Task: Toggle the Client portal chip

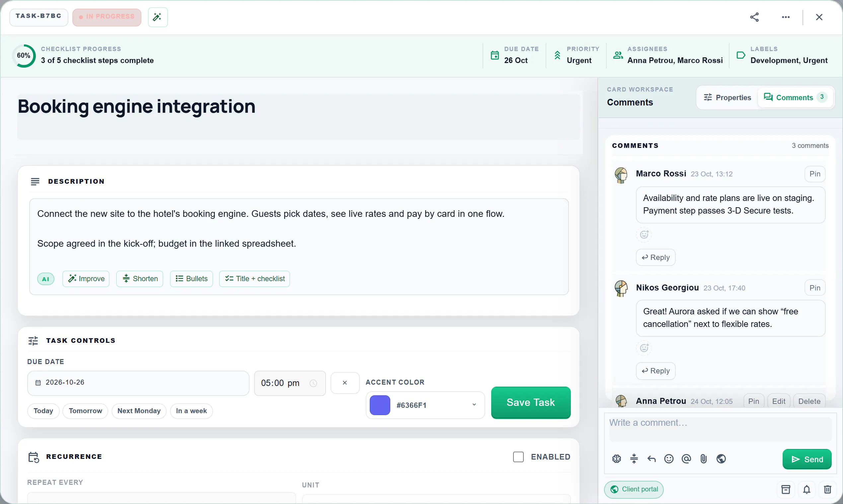Action: [634, 489]
